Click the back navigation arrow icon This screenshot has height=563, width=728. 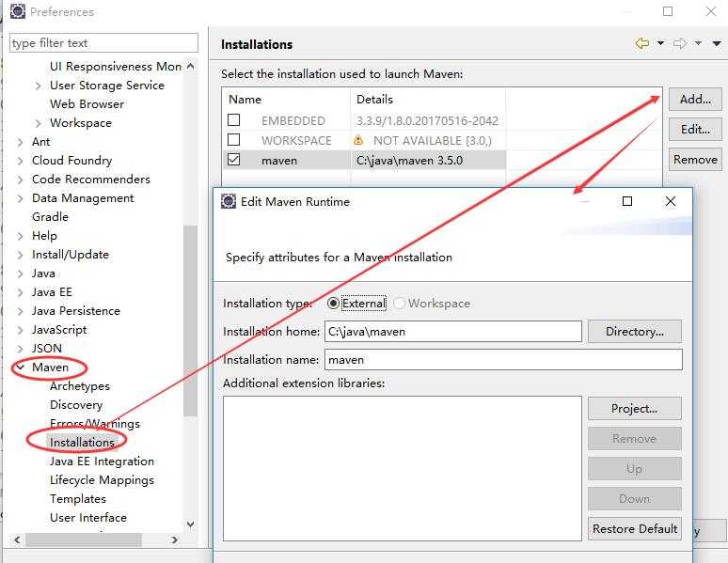coord(642,43)
